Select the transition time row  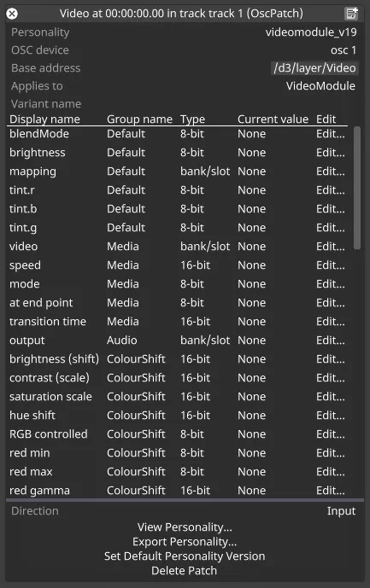(177, 322)
